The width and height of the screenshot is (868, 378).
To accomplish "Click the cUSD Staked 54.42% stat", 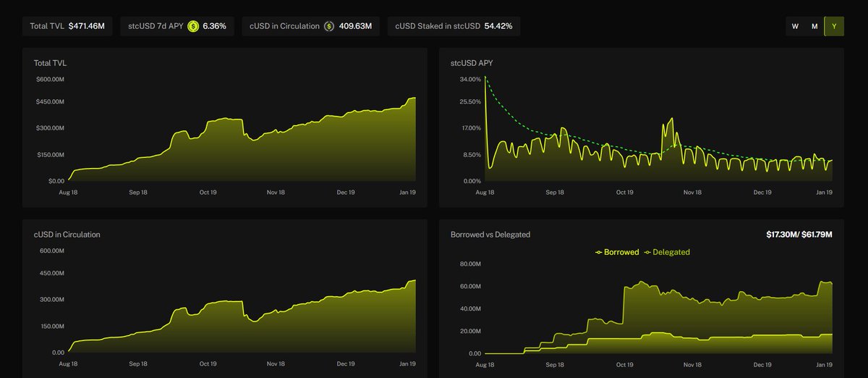I will (454, 26).
